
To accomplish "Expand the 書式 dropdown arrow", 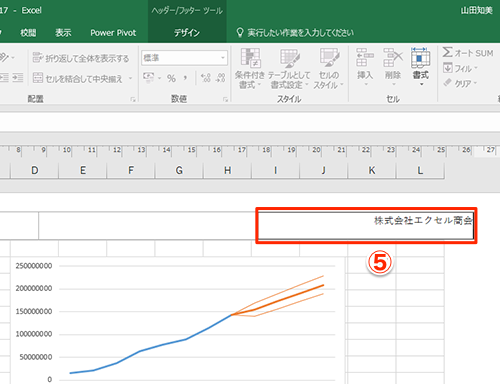I will 421,85.
